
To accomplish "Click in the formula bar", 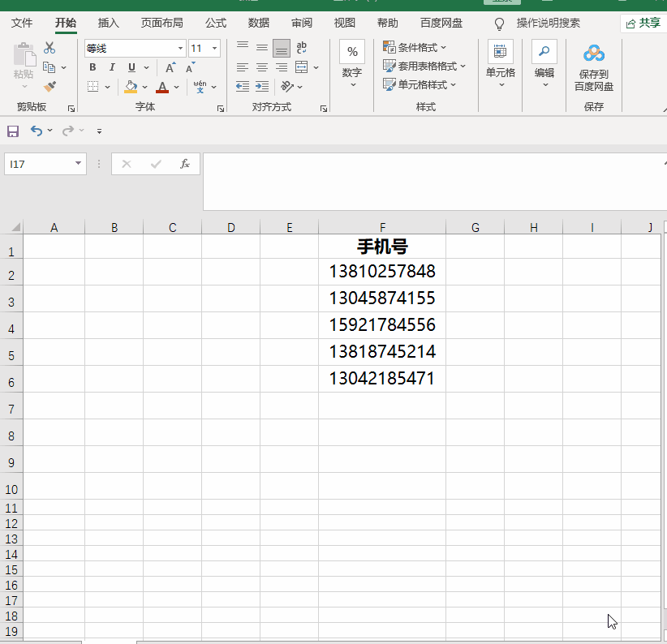I will pos(434,182).
